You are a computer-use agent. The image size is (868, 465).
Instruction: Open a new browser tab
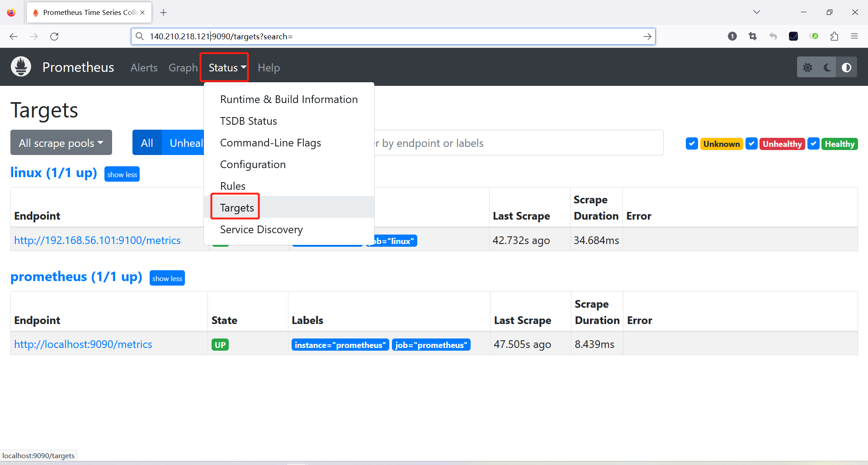(164, 13)
